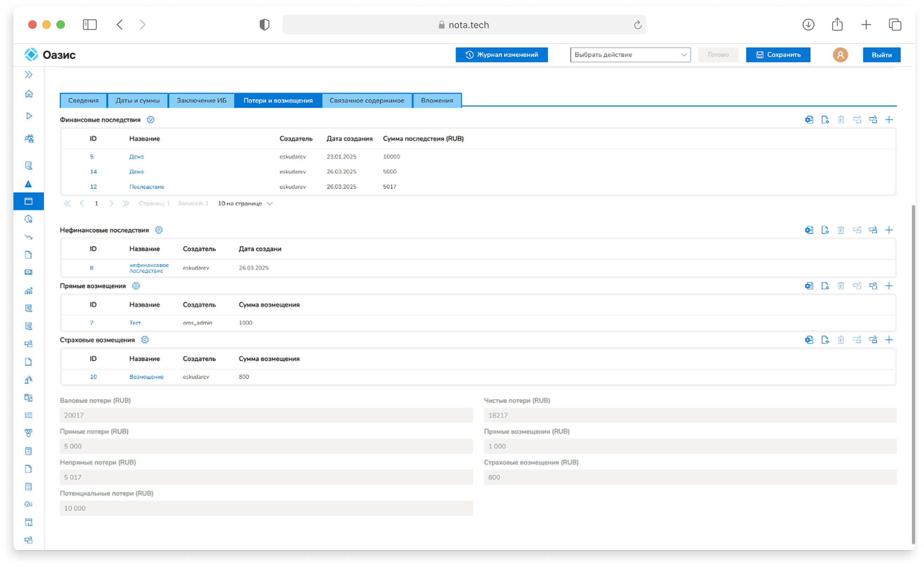
Task: Go to last page with double-right arrow
Action: pos(126,204)
